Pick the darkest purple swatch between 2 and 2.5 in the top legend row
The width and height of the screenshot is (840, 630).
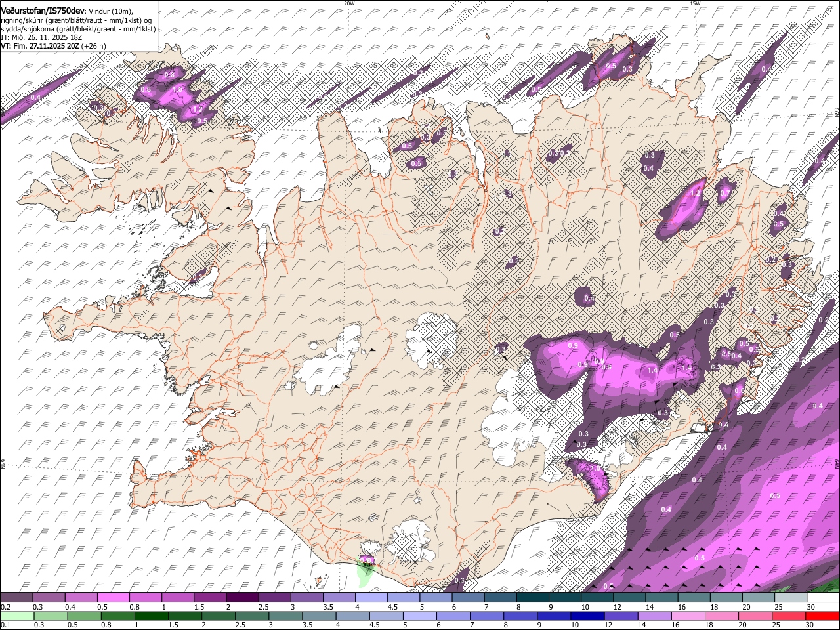(x=241, y=598)
